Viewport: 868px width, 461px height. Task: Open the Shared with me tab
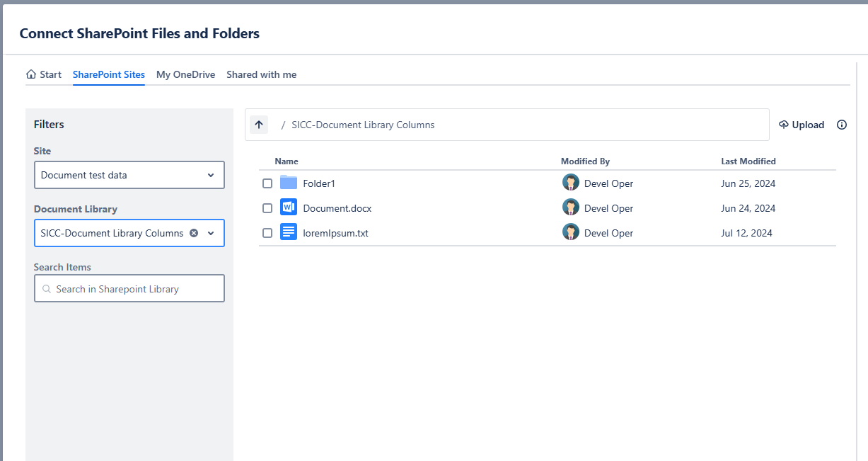point(261,74)
